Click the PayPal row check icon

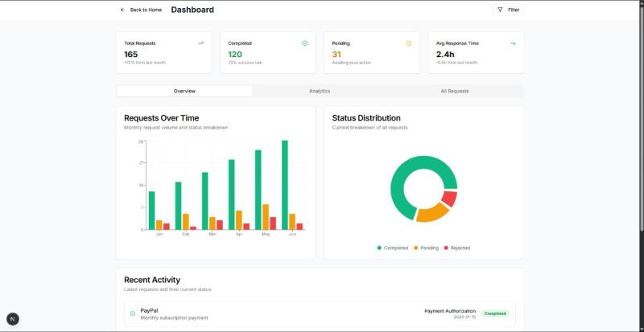[133, 314]
